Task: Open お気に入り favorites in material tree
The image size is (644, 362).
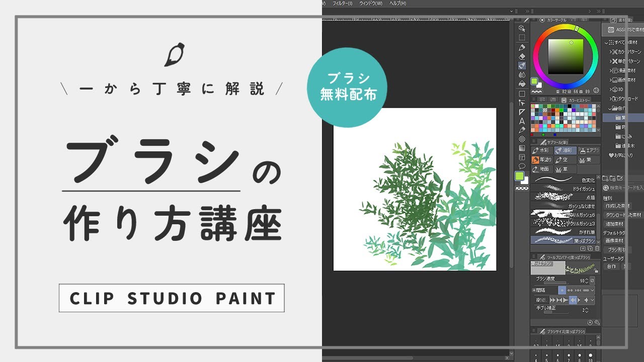Action: click(x=621, y=155)
